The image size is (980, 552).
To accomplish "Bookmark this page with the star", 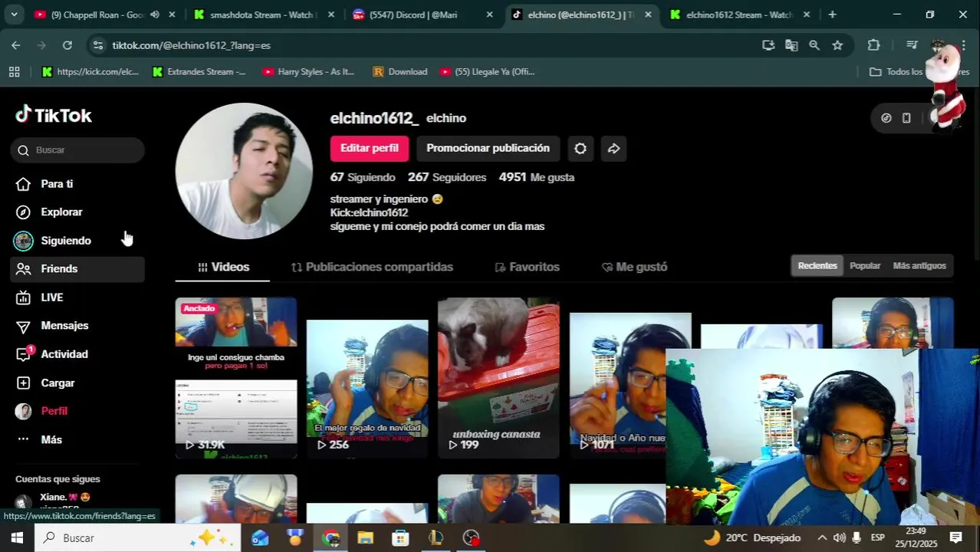I will 837,45.
